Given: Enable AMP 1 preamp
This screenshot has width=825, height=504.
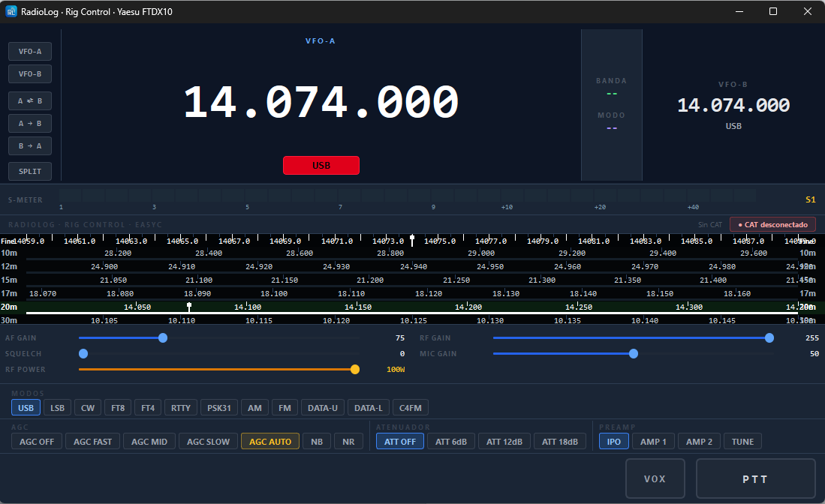Looking at the screenshot, I should click(654, 442).
